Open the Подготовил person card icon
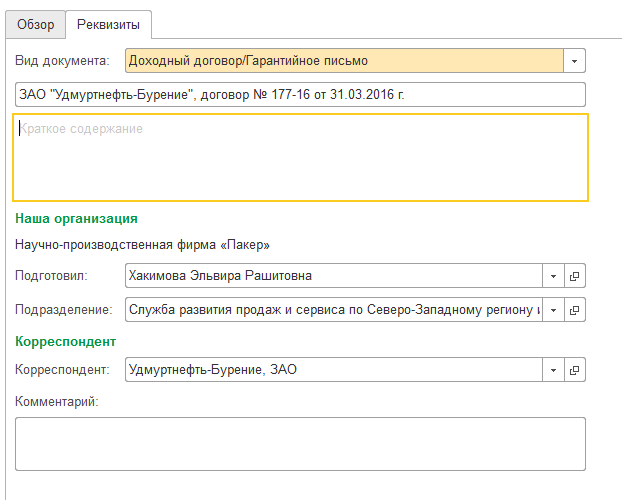The image size is (622, 500). (x=574, y=276)
